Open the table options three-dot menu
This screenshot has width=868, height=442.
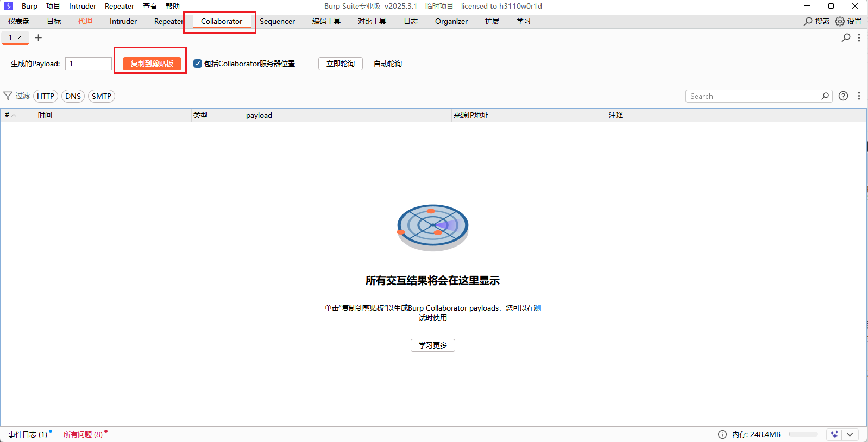coord(859,96)
